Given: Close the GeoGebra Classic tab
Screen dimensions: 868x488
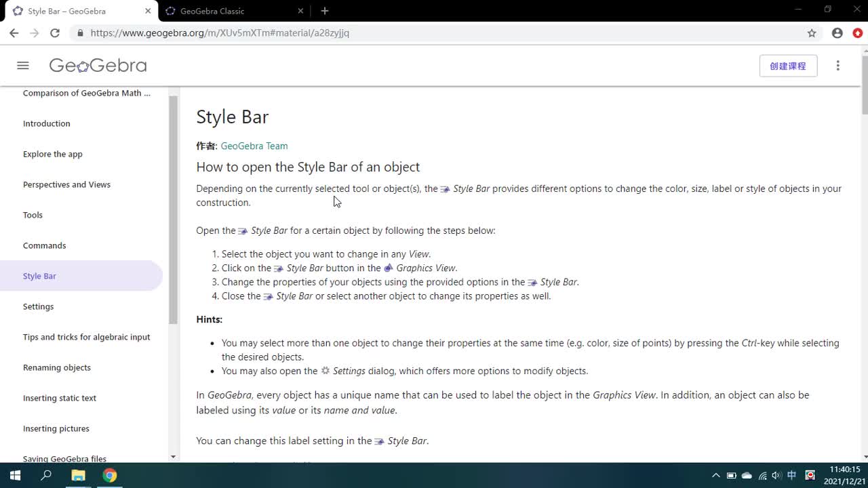Looking at the screenshot, I should (x=301, y=11).
